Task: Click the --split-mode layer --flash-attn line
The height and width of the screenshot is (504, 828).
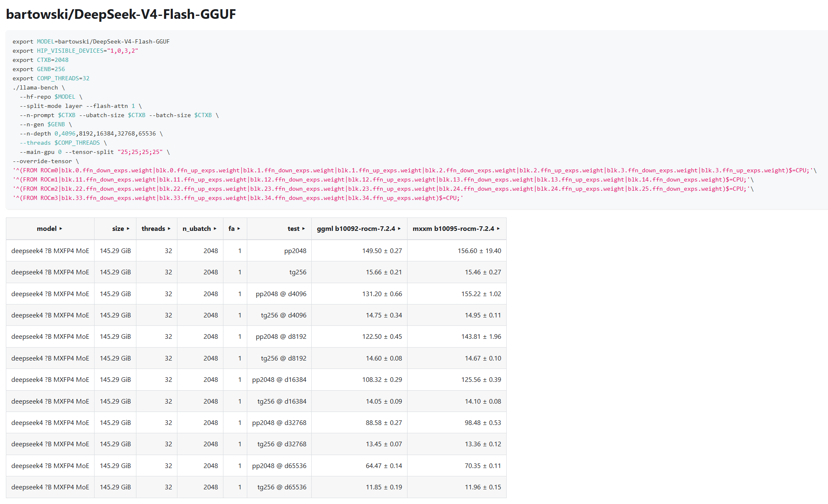Action: [81, 106]
